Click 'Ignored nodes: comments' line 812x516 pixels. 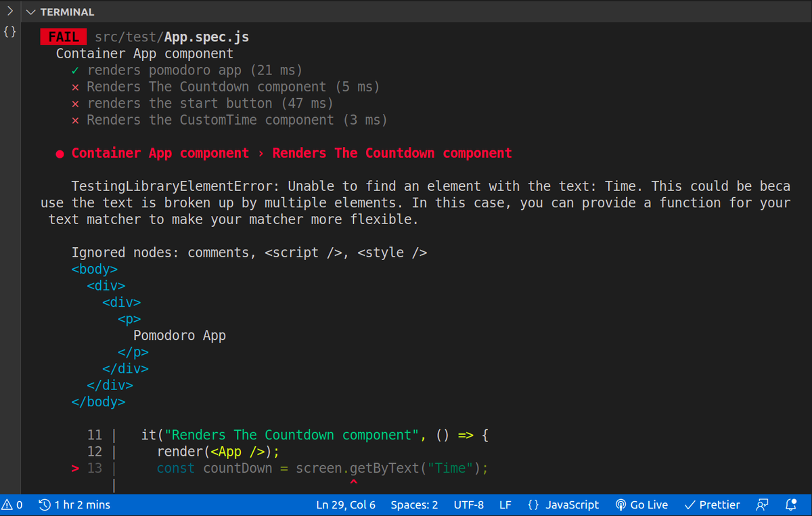249,253
